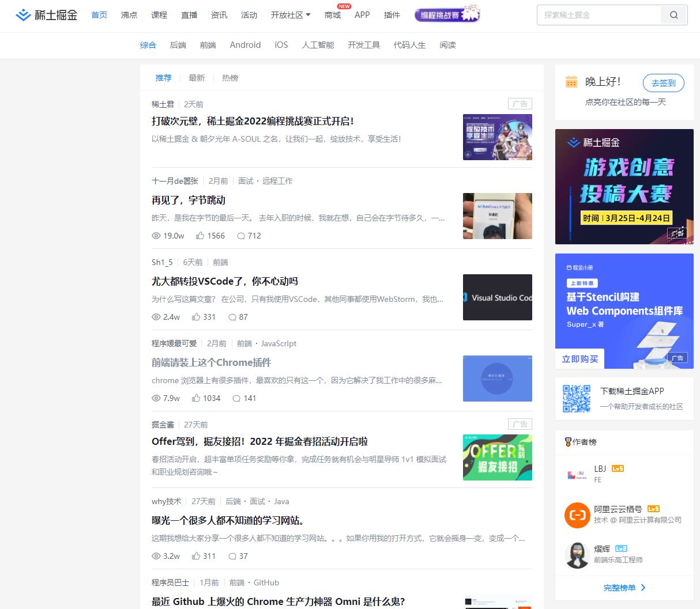
Task: Click 立即购买 on Stencil booklet ad
Action: (x=580, y=359)
